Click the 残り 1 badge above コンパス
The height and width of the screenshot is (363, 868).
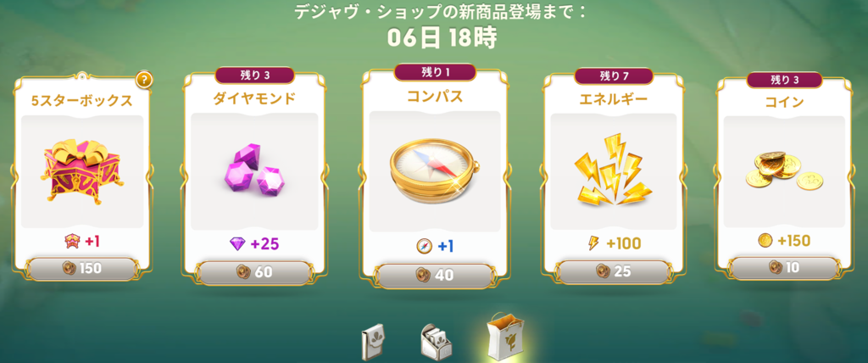pos(435,72)
